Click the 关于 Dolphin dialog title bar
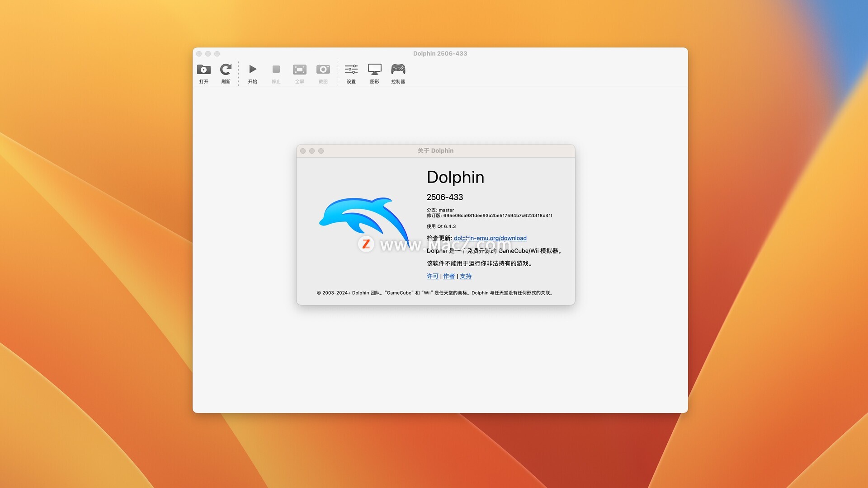868x488 pixels. point(436,151)
